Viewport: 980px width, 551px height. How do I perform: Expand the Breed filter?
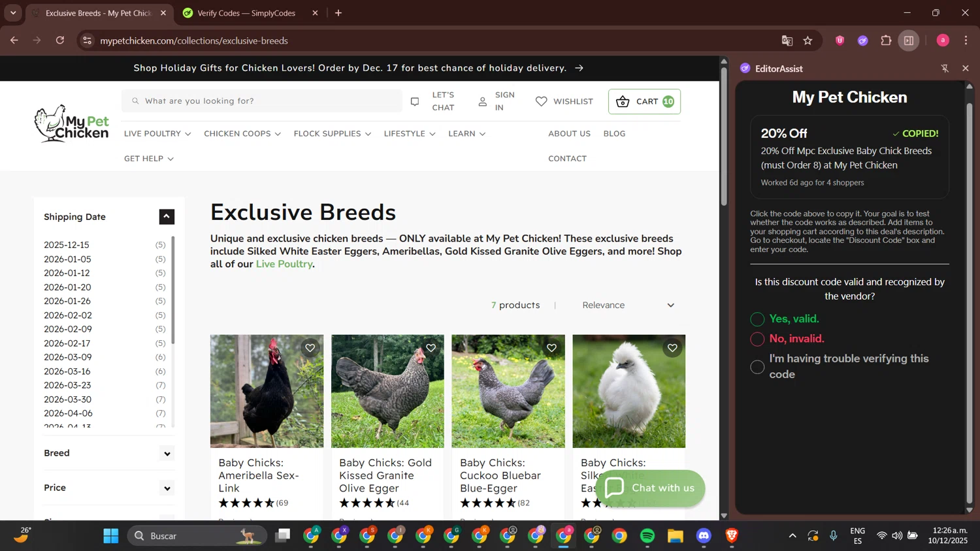tap(167, 454)
